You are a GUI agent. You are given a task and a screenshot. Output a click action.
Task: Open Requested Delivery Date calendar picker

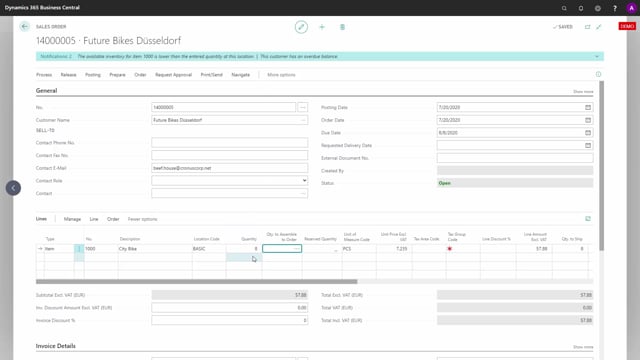pos(588,145)
